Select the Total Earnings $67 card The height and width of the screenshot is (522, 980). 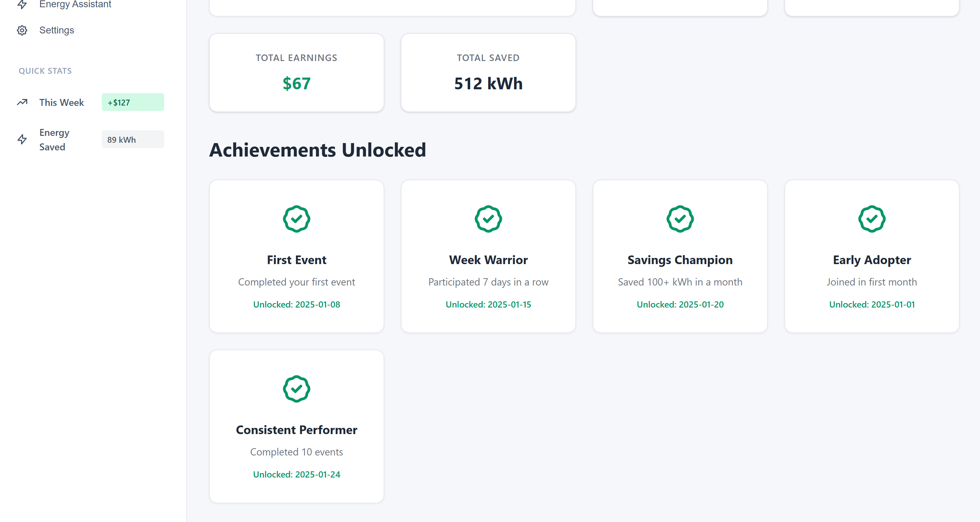point(296,73)
